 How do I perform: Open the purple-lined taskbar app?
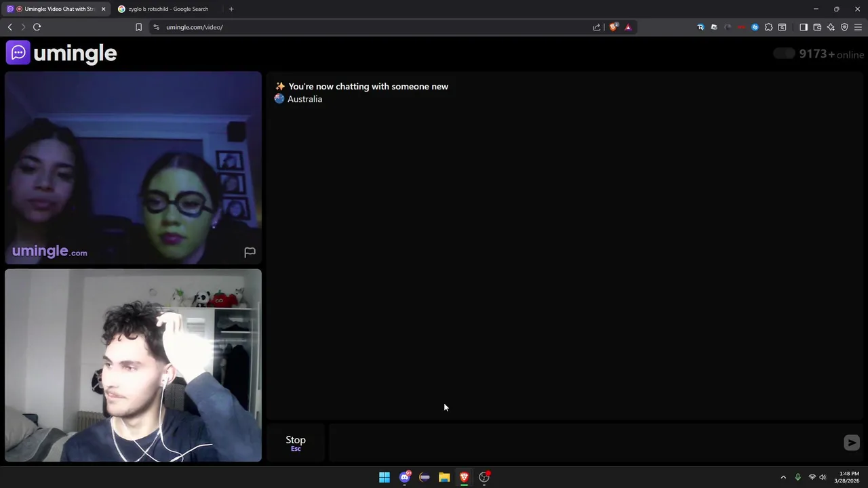(x=425, y=477)
